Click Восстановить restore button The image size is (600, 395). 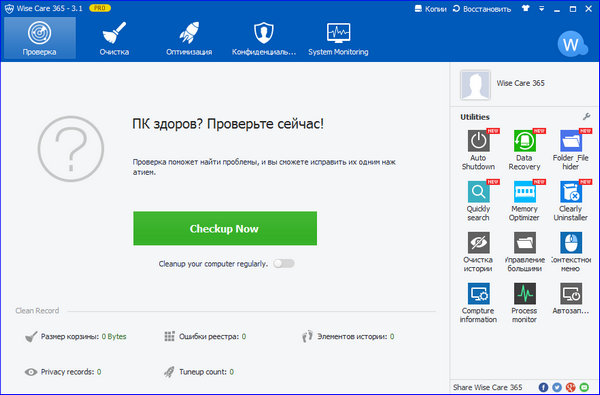point(482,9)
